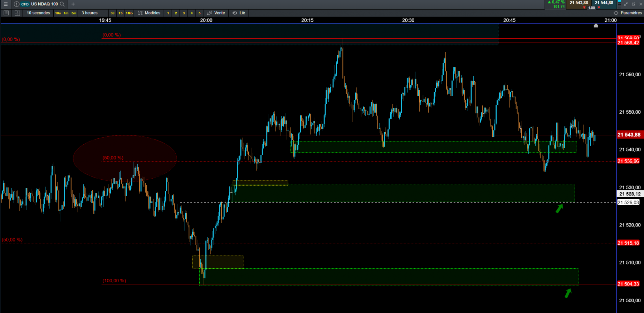Select the inner (0,00 %) Fibonacci label
Screen dimensions: 644x313
112,35
